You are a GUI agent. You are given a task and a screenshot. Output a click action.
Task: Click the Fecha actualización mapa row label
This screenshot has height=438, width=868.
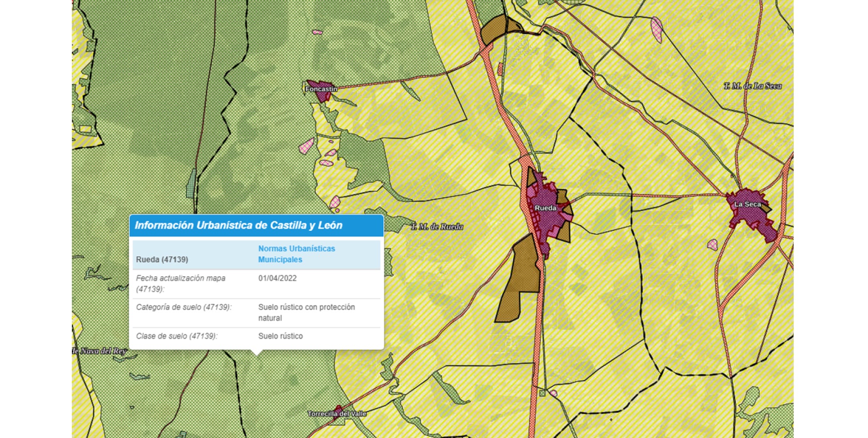pos(180,283)
